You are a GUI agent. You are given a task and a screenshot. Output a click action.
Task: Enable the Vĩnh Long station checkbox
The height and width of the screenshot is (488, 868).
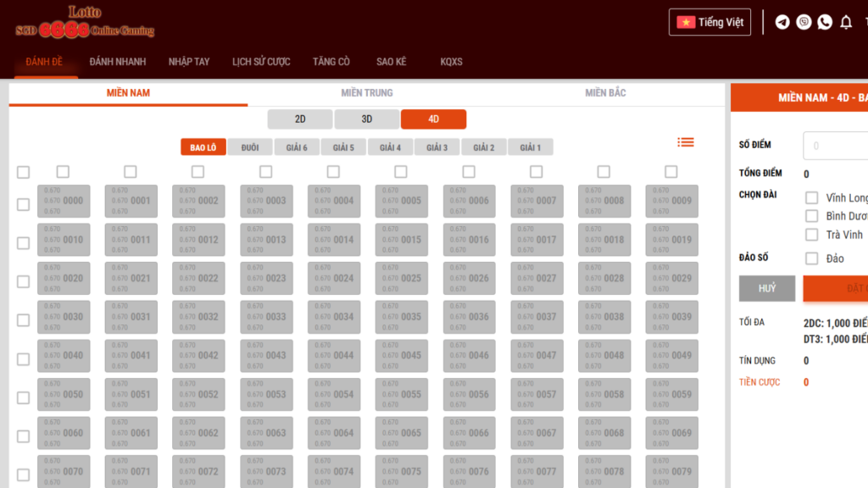[811, 197]
